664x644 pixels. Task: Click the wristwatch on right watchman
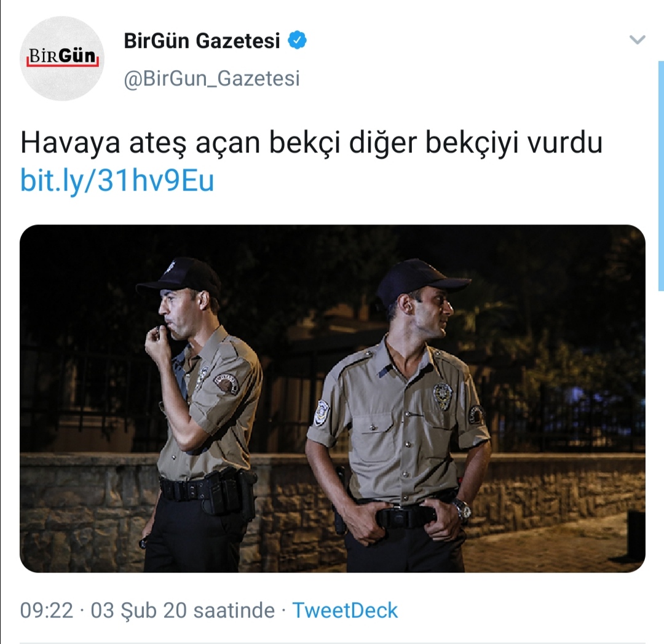tap(460, 509)
